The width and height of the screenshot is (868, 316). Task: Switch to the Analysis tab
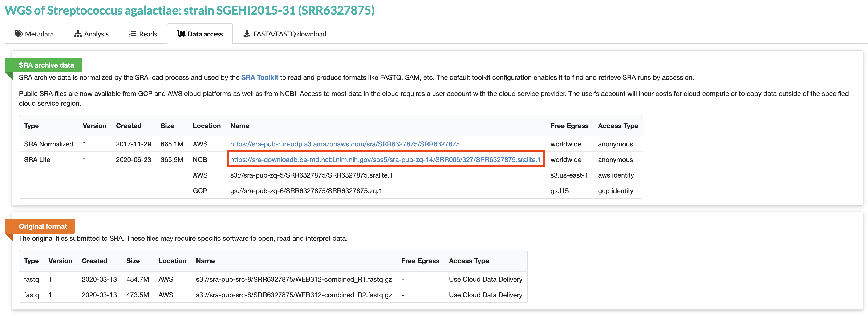tap(96, 34)
